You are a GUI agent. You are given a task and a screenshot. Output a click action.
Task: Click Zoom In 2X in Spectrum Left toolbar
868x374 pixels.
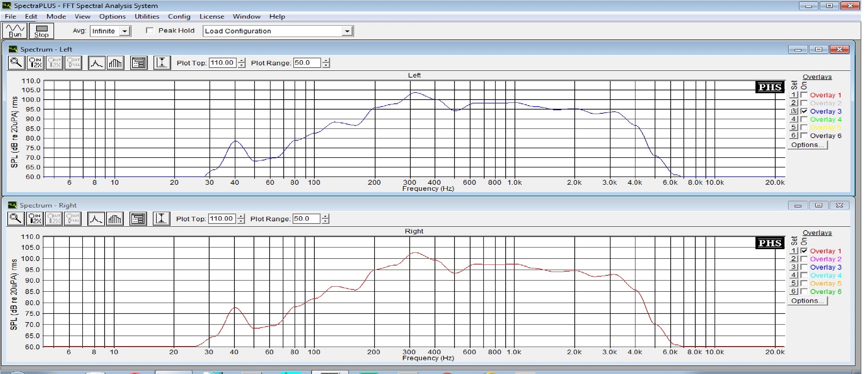(35, 63)
